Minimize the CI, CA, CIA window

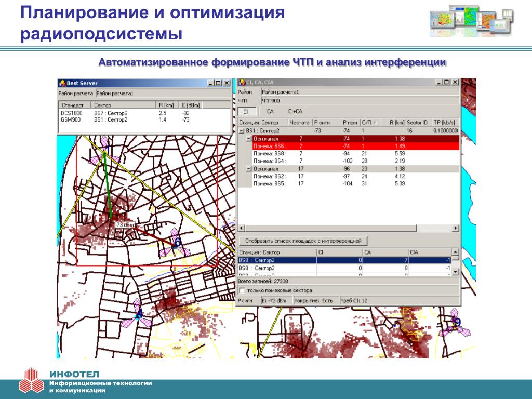[x=439, y=82]
